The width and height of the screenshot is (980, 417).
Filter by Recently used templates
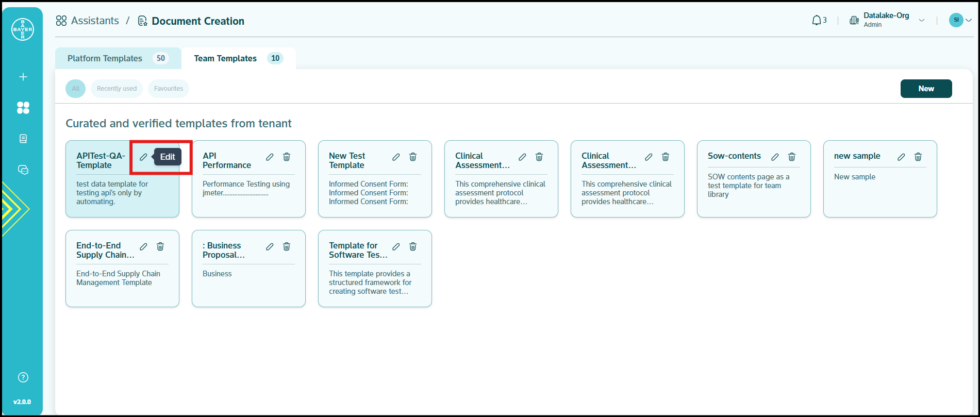point(117,89)
